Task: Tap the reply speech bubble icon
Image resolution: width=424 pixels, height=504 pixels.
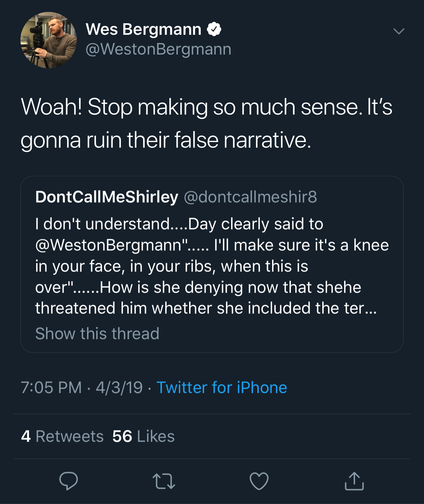Action: coord(69,481)
